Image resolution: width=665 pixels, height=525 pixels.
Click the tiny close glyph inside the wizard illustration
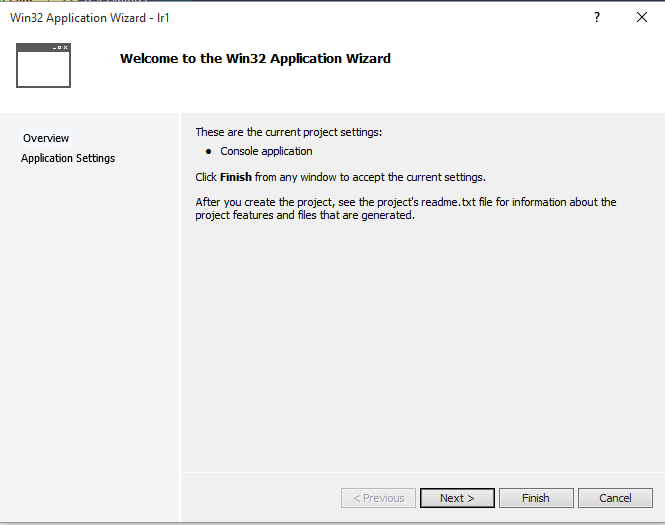(x=65, y=47)
